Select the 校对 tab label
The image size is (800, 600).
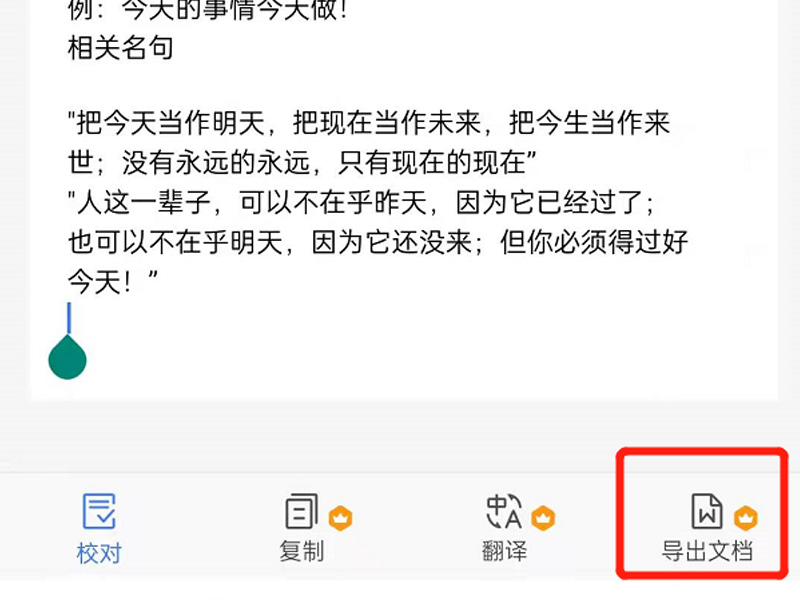[99, 553]
